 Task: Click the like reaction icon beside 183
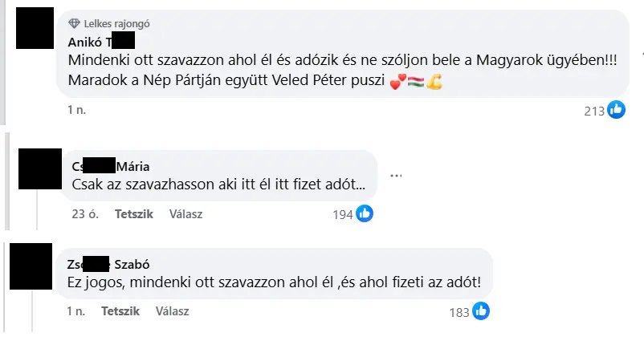tap(480, 310)
